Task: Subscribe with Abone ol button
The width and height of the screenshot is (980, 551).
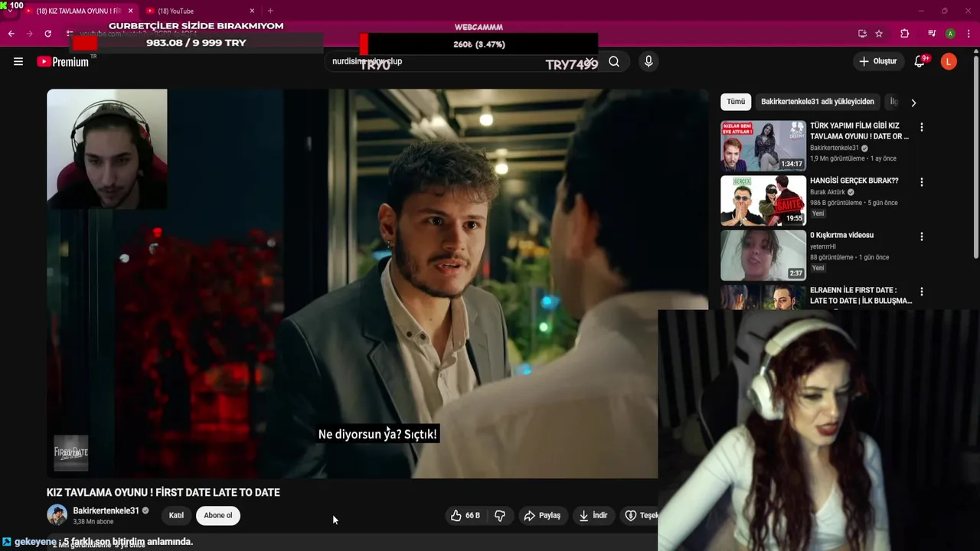Action: (217, 516)
